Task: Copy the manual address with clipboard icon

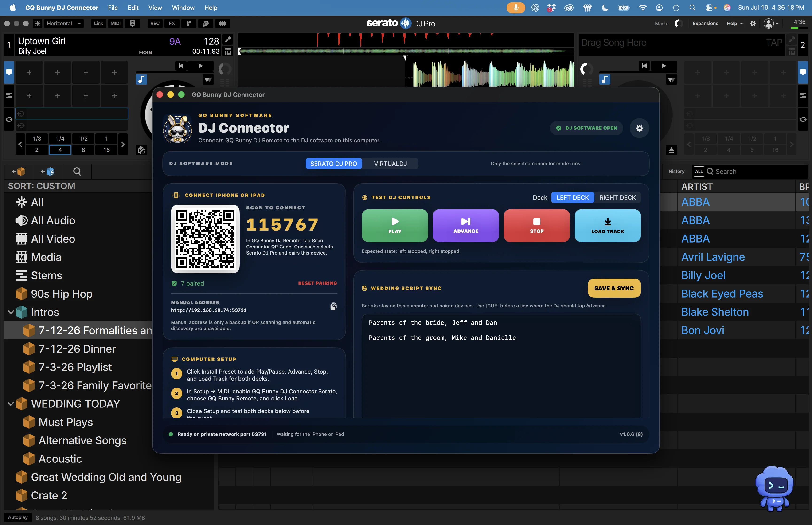Action: tap(333, 306)
